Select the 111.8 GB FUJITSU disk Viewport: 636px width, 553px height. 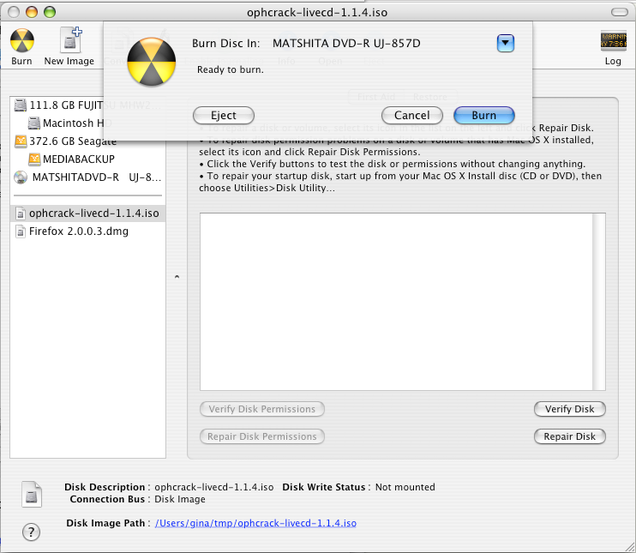pyautogui.click(x=88, y=105)
